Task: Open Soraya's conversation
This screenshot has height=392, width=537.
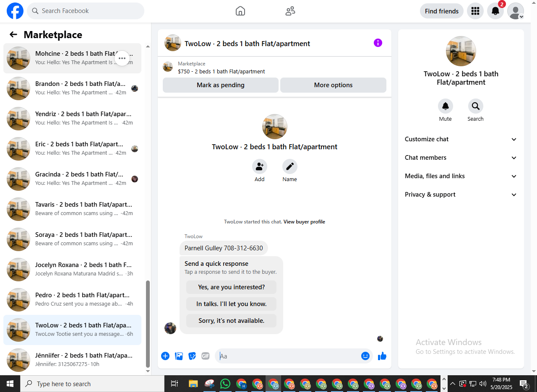Action: pyautogui.click(x=72, y=239)
